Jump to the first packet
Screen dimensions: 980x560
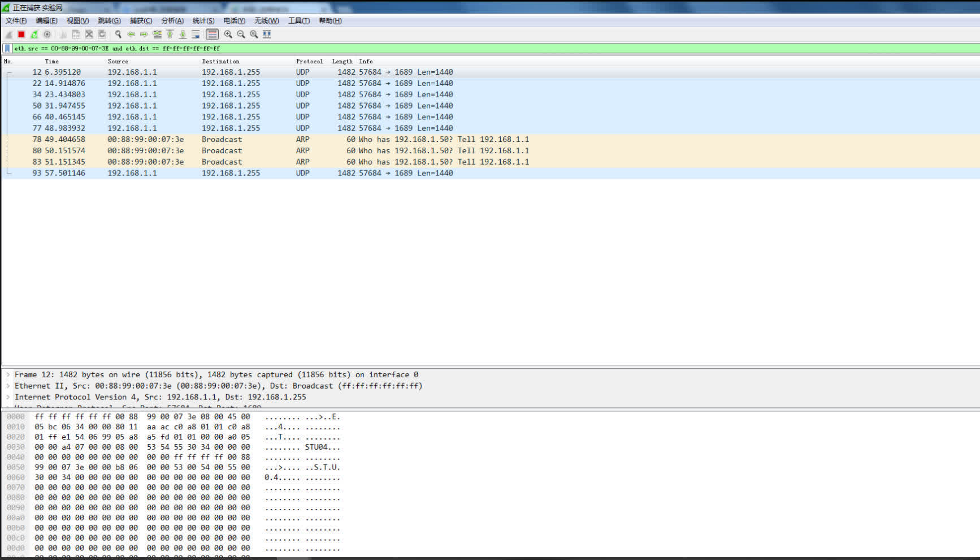coord(170,35)
